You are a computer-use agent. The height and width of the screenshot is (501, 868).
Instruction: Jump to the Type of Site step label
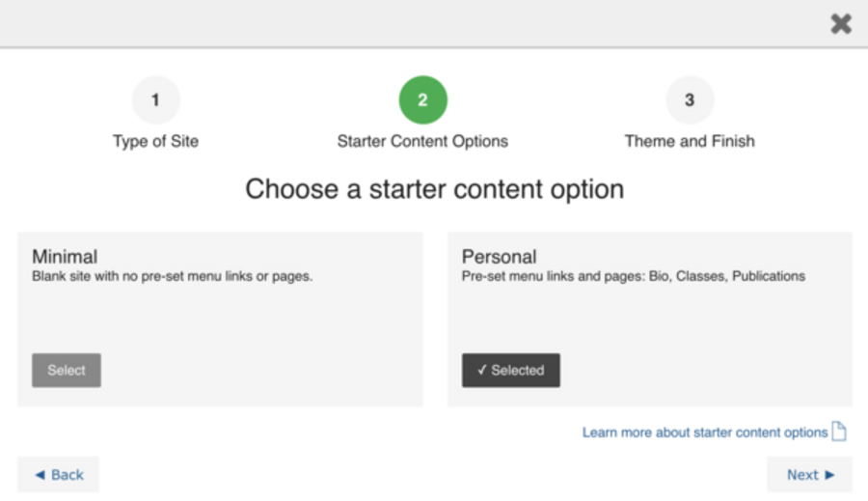(x=155, y=141)
